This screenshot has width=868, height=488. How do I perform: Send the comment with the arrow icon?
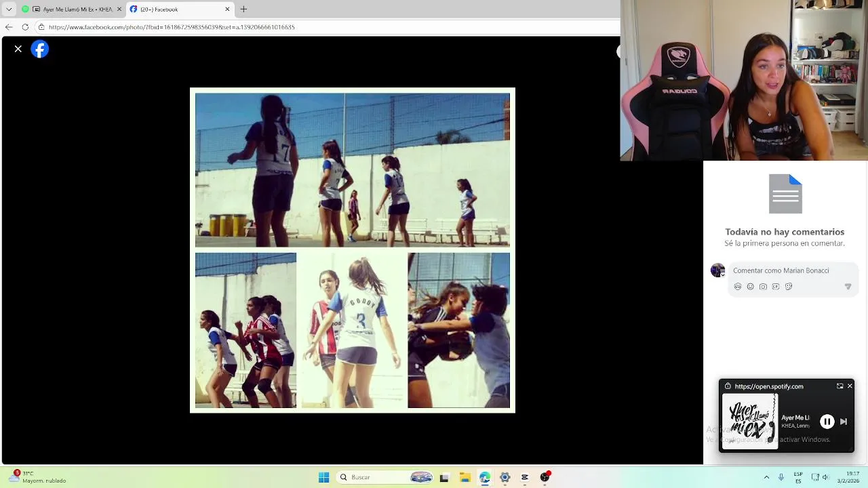click(848, 287)
